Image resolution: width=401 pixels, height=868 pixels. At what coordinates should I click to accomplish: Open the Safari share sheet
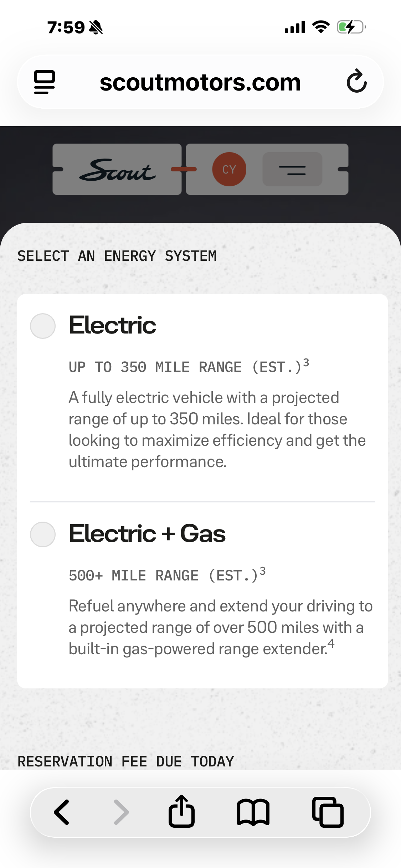(x=182, y=812)
